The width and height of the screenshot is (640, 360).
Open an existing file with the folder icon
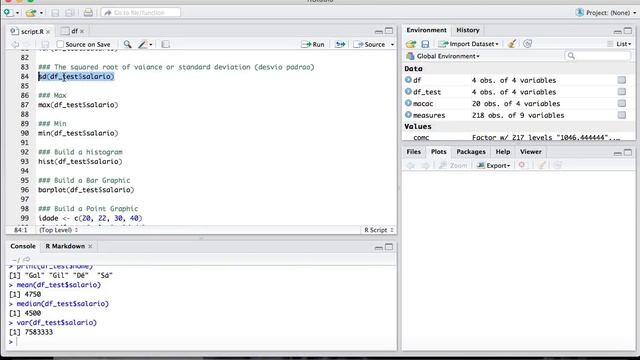coord(31,13)
